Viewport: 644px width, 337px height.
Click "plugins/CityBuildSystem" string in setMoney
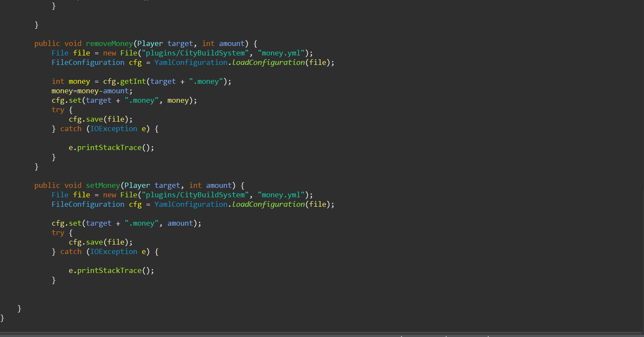click(195, 195)
